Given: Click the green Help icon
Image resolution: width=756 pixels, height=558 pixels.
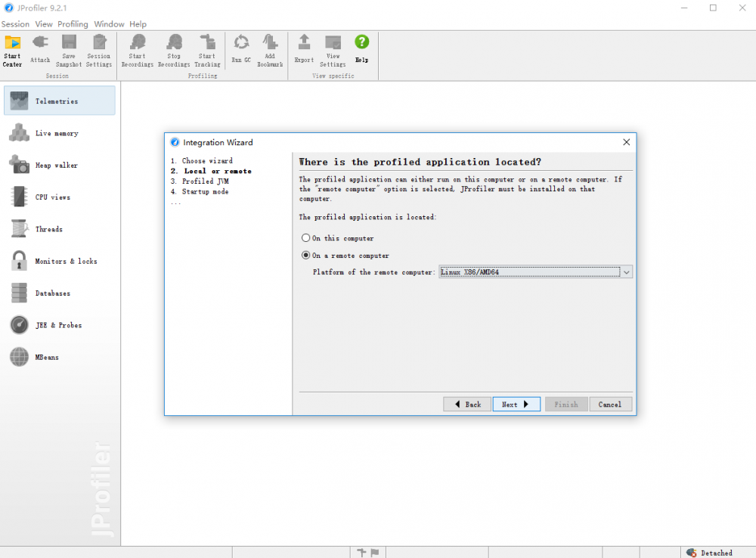Looking at the screenshot, I should [x=361, y=42].
